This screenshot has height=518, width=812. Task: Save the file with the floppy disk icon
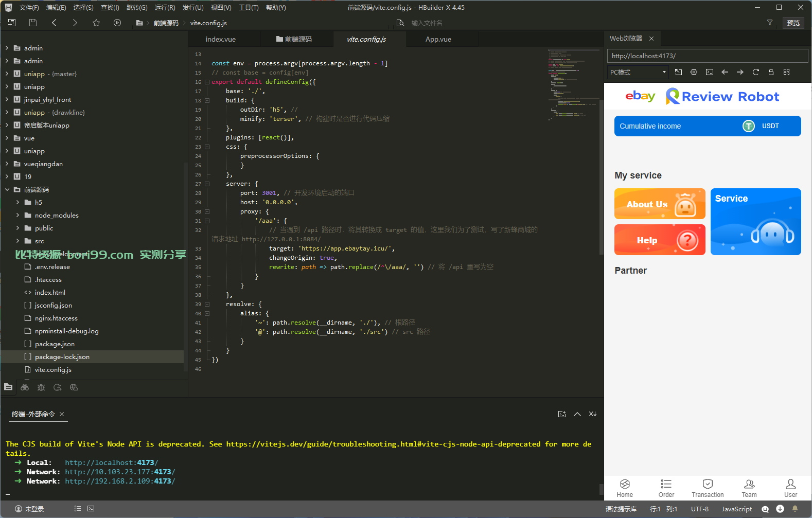(x=33, y=23)
